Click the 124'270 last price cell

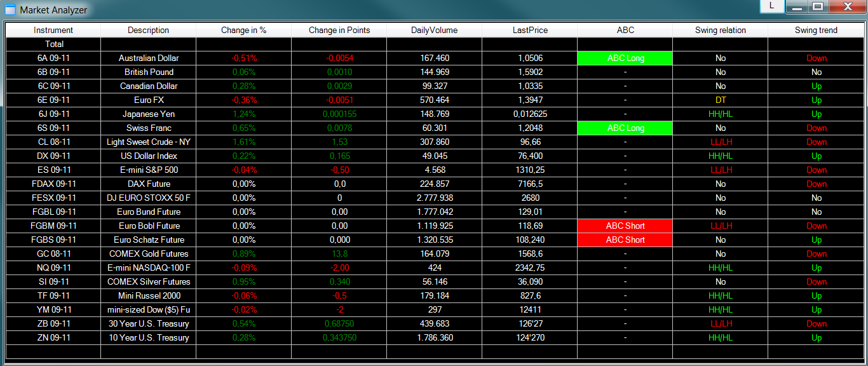tap(530, 337)
